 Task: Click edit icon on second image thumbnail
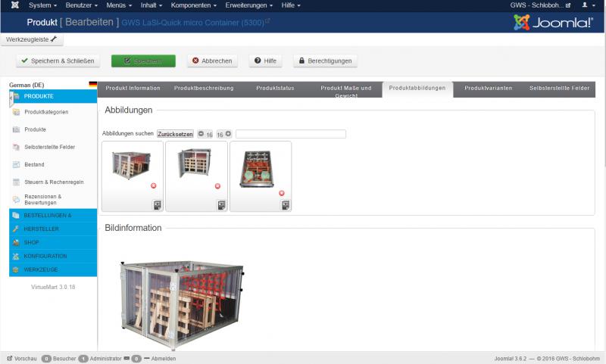[221, 204]
